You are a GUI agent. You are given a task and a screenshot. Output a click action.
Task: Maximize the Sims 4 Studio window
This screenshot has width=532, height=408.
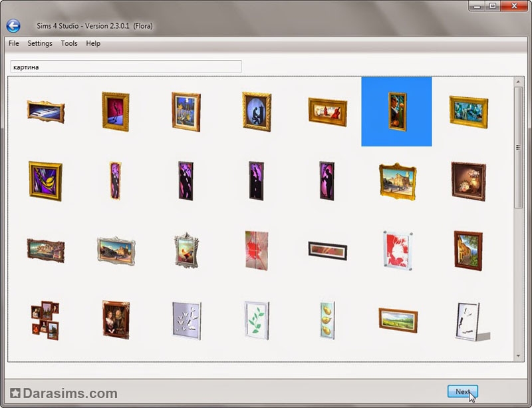coord(493,6)
